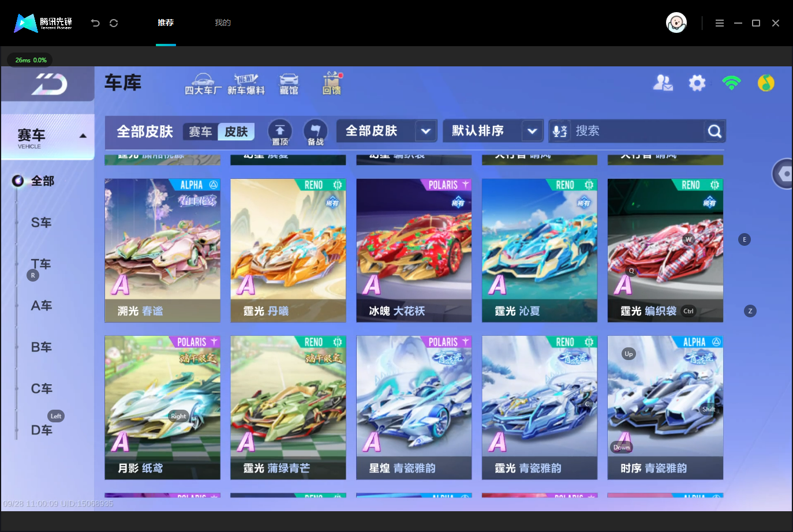Switch the filter toggle to 皮肤

[236, 132]
